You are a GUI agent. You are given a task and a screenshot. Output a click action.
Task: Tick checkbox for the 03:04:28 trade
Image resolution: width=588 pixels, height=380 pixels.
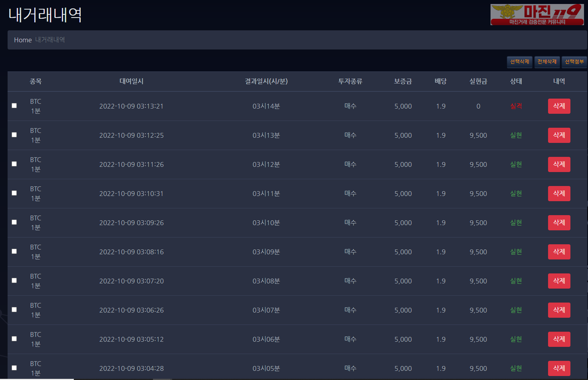click(14, 368)
